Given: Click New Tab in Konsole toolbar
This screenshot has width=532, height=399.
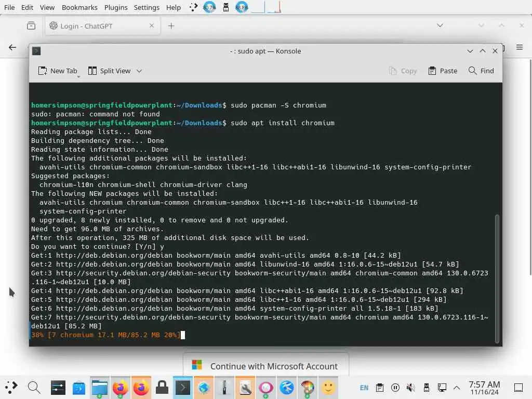Looking at the screenshot, I should pos(58,71).
